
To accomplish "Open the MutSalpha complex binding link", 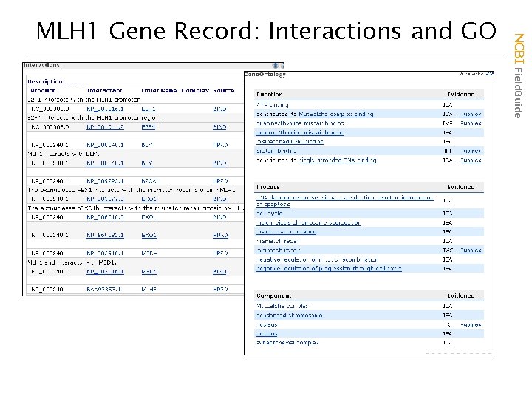I will [336, 114].
